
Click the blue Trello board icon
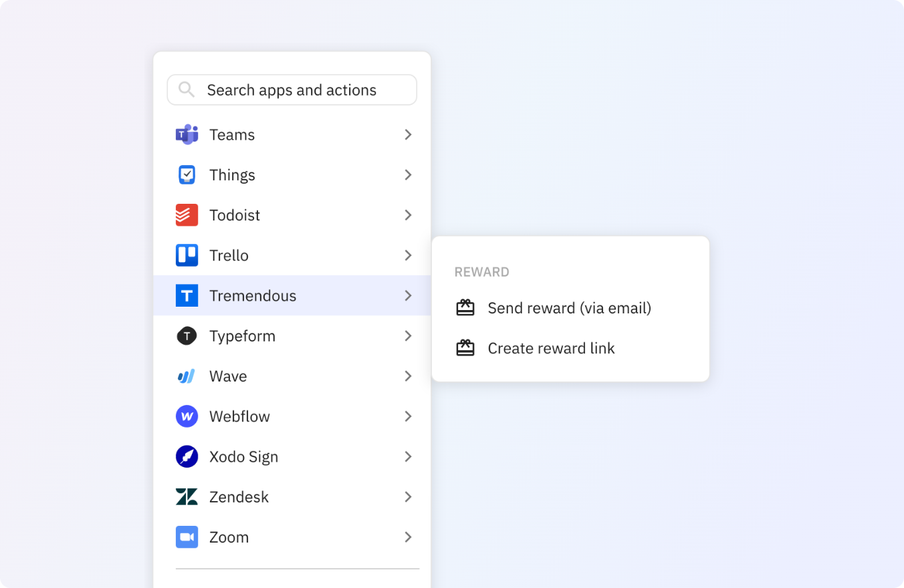(x=187, y=255)
